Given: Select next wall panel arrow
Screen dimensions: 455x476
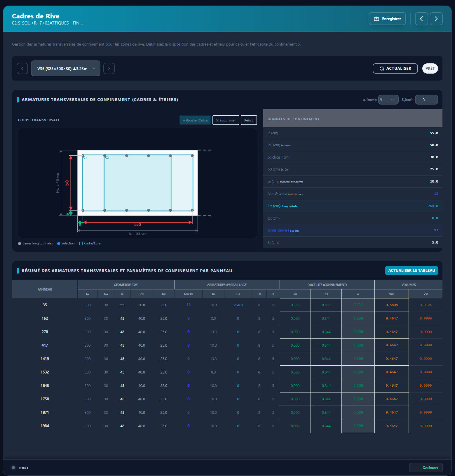Looking at the screenshot, I should click(x=109, y=68).
